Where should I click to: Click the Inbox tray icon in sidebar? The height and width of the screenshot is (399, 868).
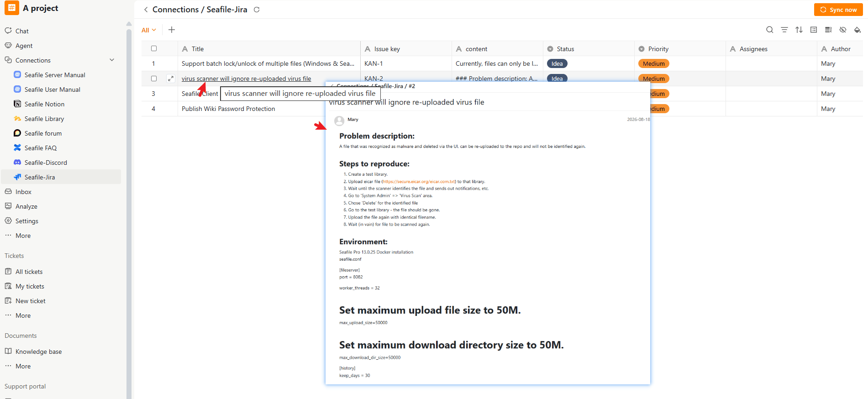click(x=8, y=192)
